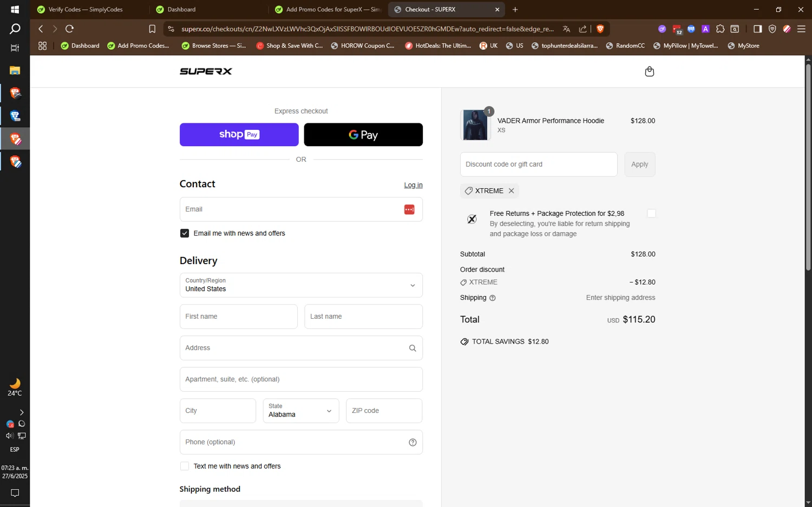Expand hidden system tray icons chevron
Image resolution: width=812 pixels, height=507 pixels.
(21, 413)
